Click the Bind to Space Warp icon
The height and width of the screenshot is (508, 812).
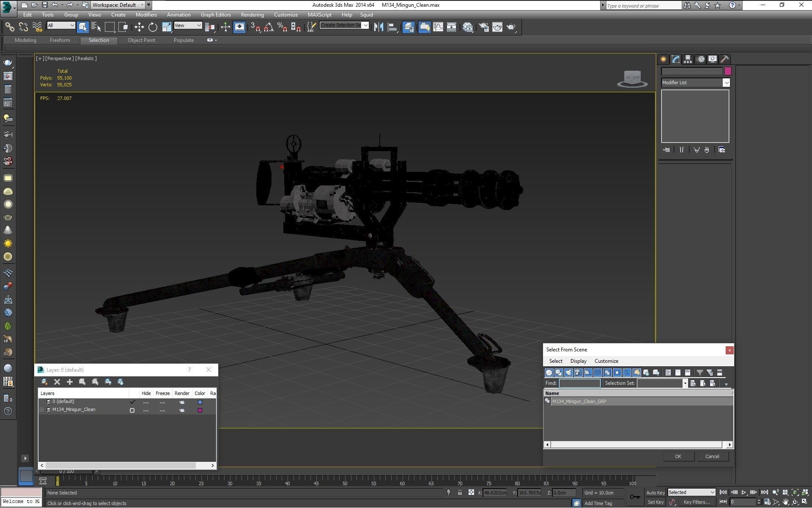(x=37, y=27)
